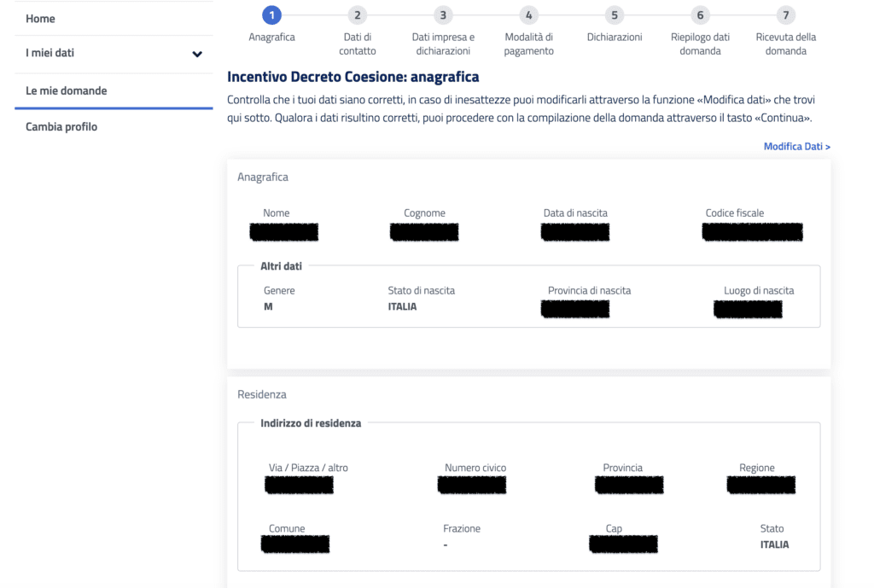Click the redacted Cap value

coord(623,544)
